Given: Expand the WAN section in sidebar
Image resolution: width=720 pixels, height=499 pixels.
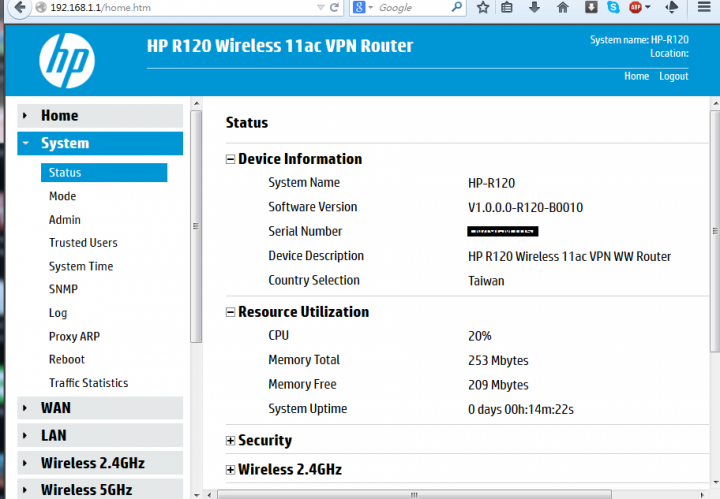Looking at the screenshot, I should pos(100,408).
